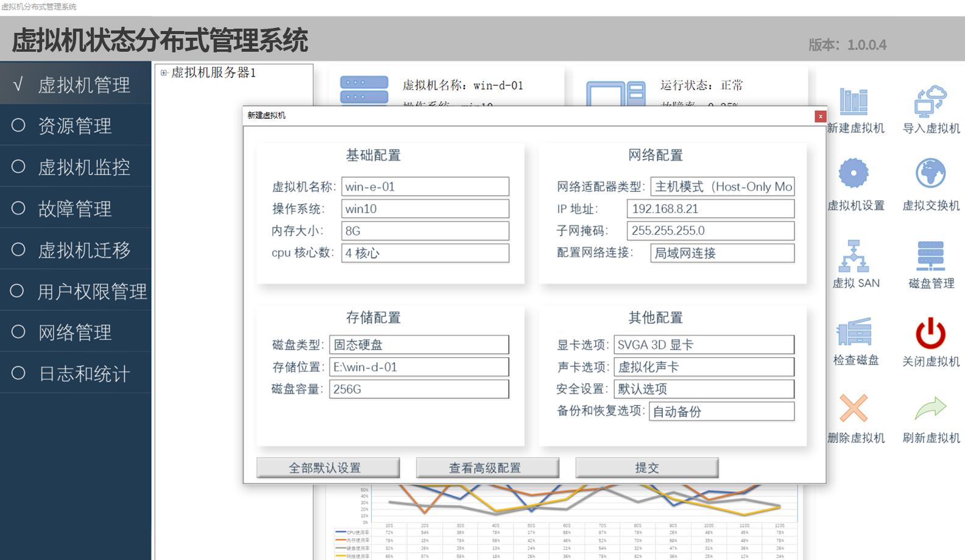
Task: Open 日志和统计 section
Action: click(76, 373)
